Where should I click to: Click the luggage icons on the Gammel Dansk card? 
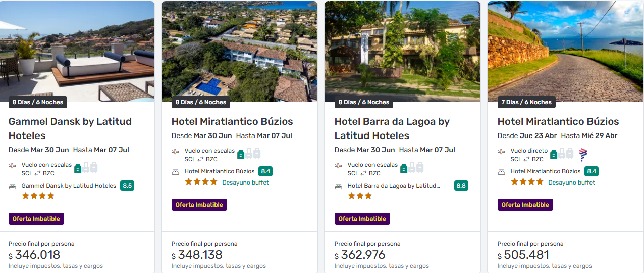tap(86, 167)
